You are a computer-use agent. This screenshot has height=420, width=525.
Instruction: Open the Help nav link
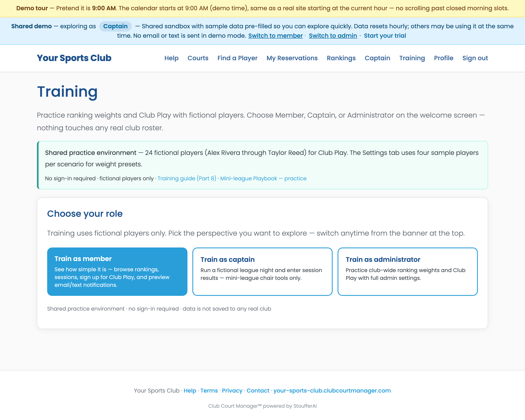[171, 58]
